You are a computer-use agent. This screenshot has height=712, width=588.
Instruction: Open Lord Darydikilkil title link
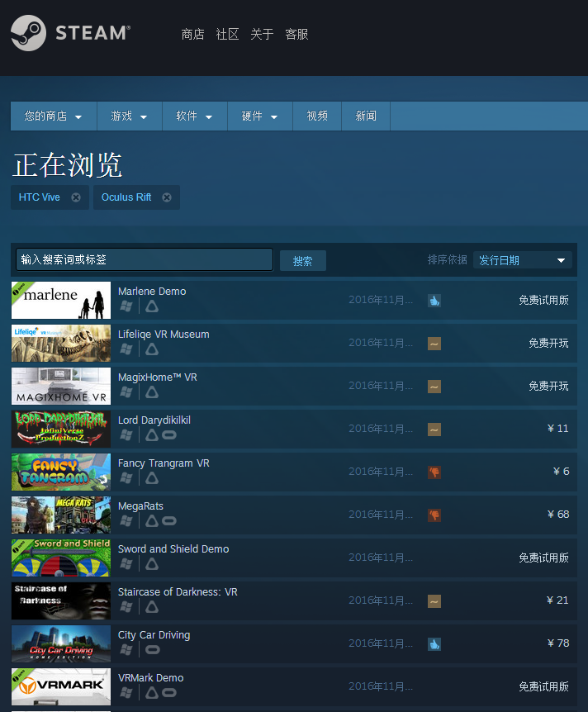point(154,420)
